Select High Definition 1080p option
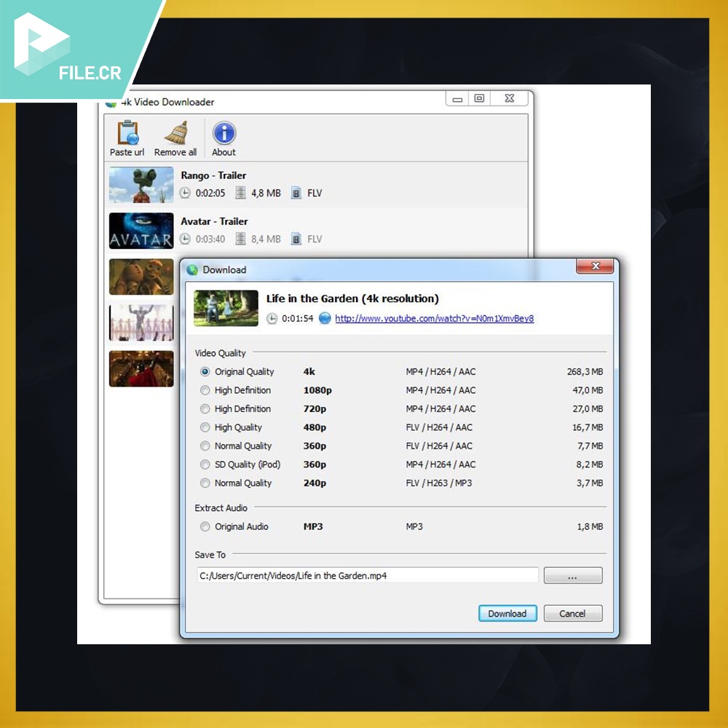This screenshot has width=728, height=728. tap(205, 390)
